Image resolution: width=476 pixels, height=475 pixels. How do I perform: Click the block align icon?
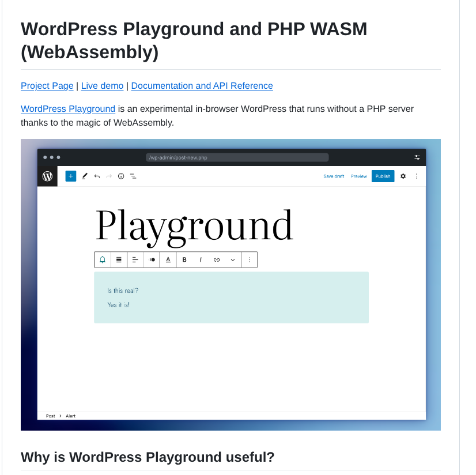(x=119, y=259)
